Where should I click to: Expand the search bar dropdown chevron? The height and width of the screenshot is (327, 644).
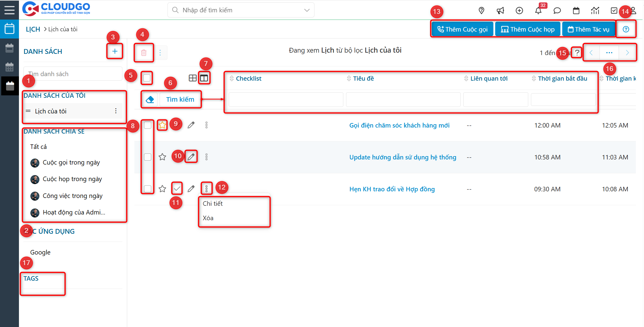point(306,10)
